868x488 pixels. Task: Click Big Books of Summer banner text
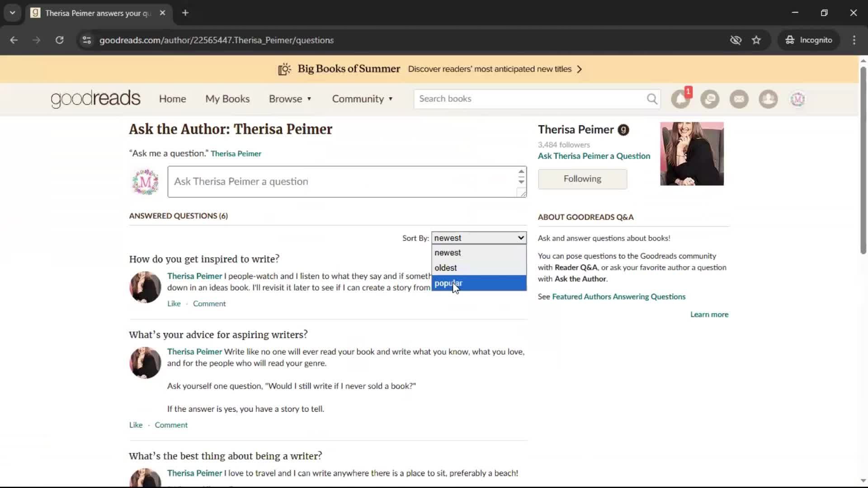coord(349,69)
